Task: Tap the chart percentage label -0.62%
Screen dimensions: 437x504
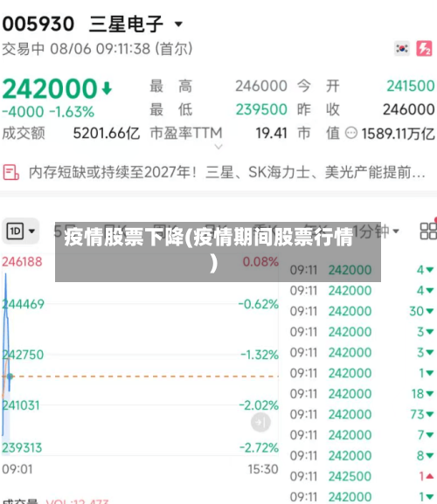Action: point(258,304)
